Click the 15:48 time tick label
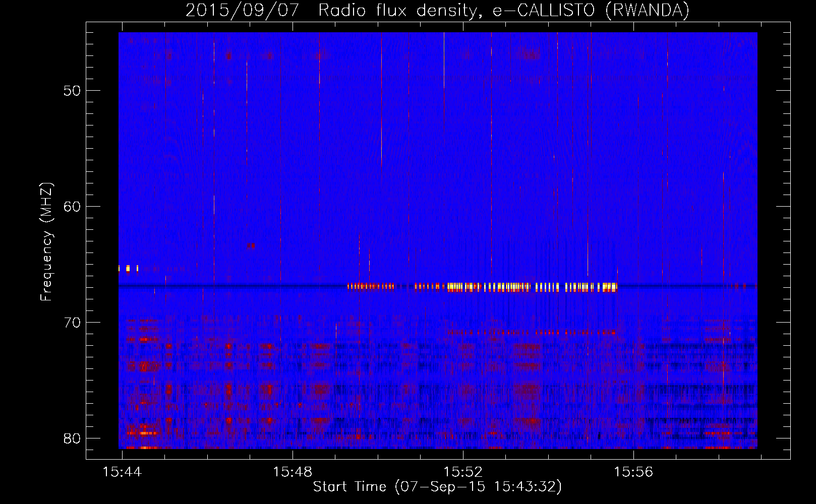This screenshot has height=504, width=816. (x=293, y=472)
